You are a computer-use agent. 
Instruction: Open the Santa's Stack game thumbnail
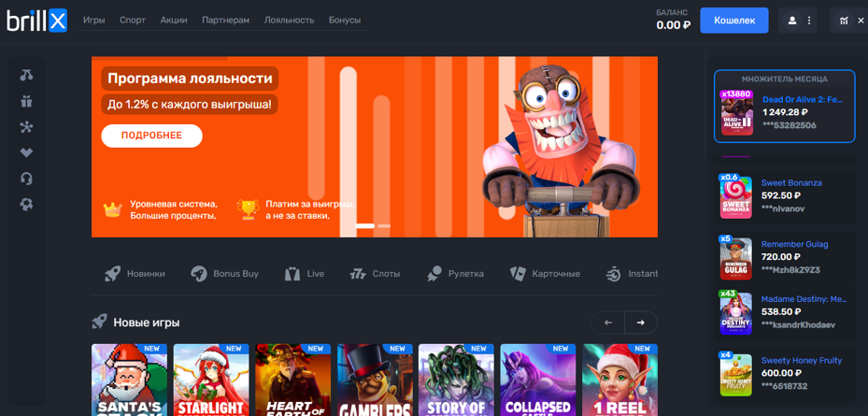pyautogui.click(x=129, y=380)
